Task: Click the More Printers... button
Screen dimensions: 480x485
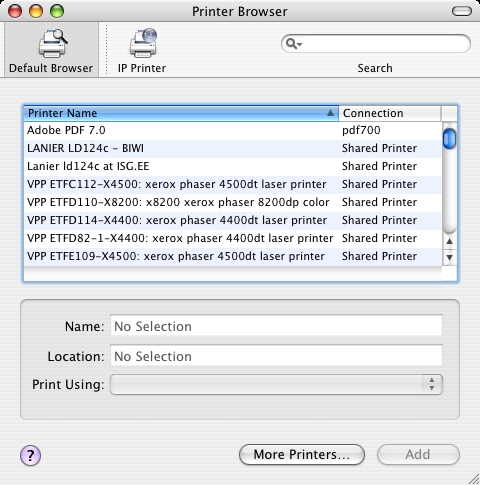Action: click(x=302, y=454)
